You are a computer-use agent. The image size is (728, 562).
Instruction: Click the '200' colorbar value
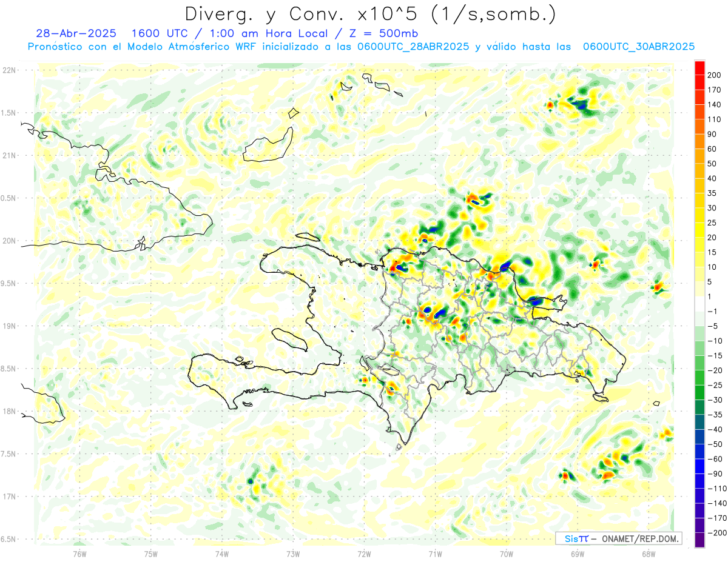point(715,75)
